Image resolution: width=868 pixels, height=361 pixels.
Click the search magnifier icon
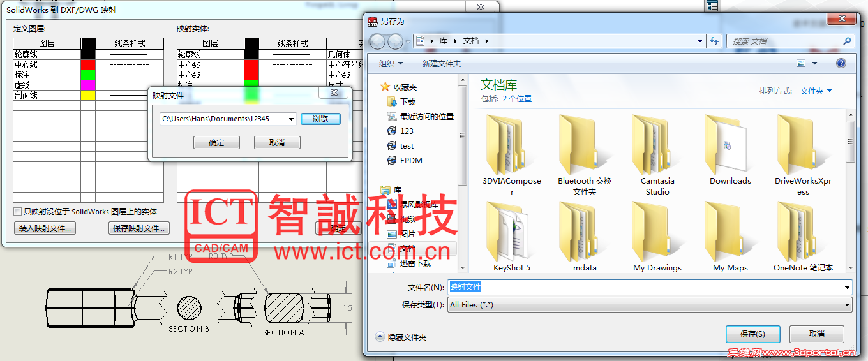848,41
